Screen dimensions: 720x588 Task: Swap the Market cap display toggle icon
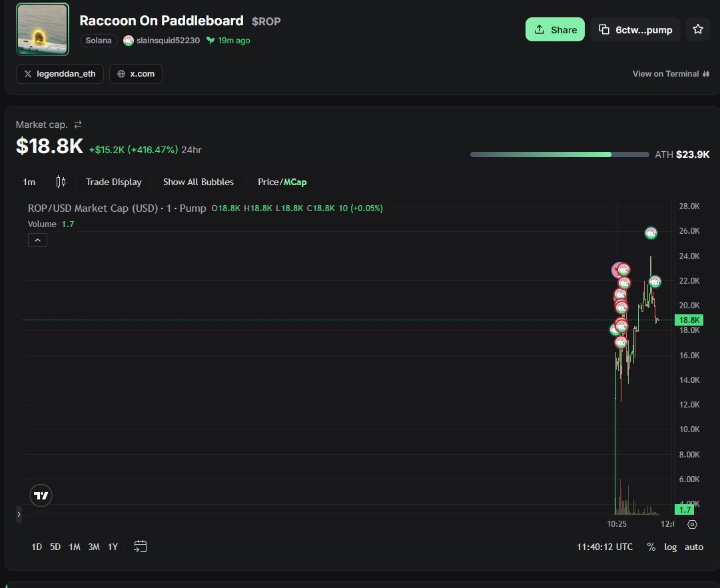(x=78, y=125)
